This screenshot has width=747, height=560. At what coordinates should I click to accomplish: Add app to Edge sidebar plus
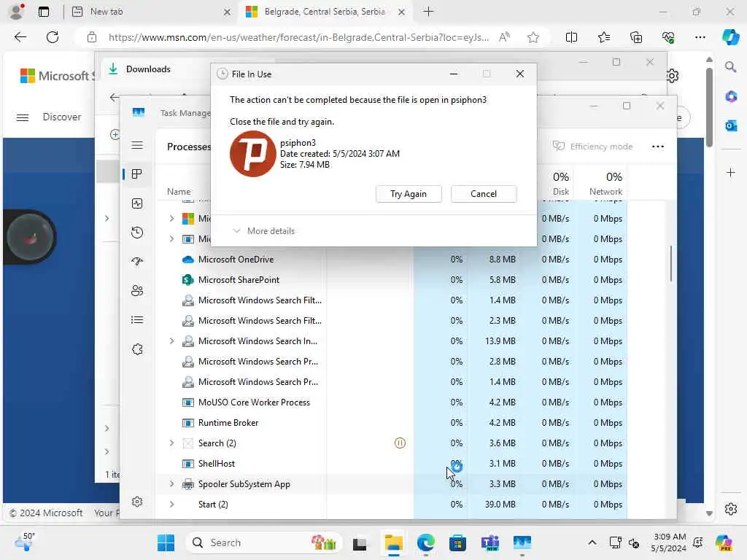(x=731, y=172)
